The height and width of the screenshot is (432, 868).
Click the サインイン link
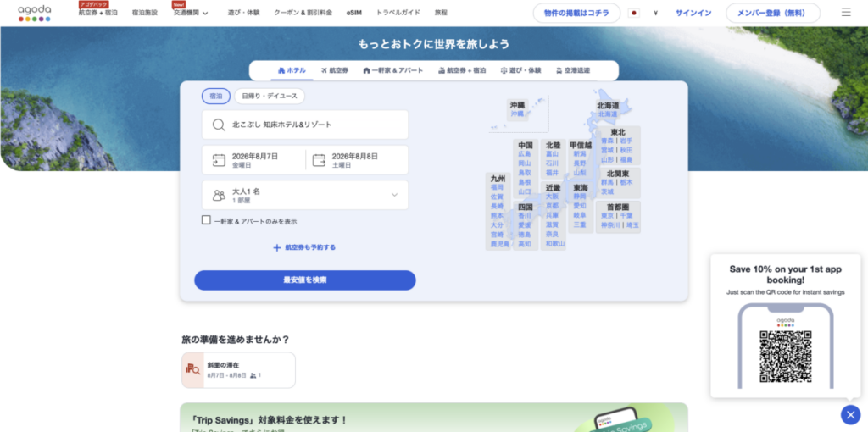pyautogui.click(x=693, y=13)
